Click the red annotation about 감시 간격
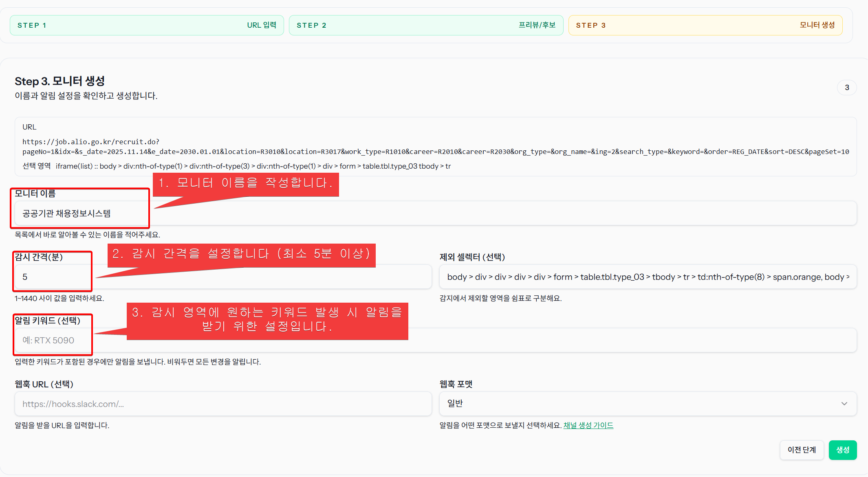This screenshot has width=868, height=477. (x=241, y=254)
